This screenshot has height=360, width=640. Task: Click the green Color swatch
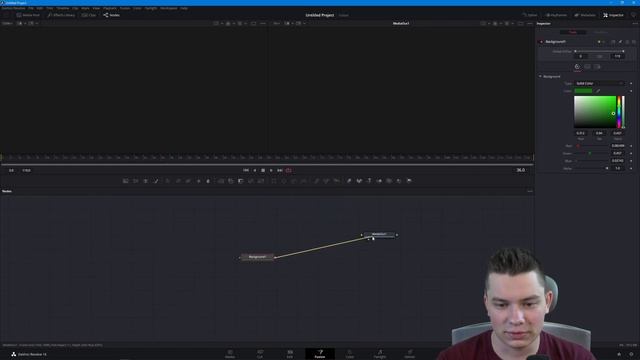coord(583,91)
